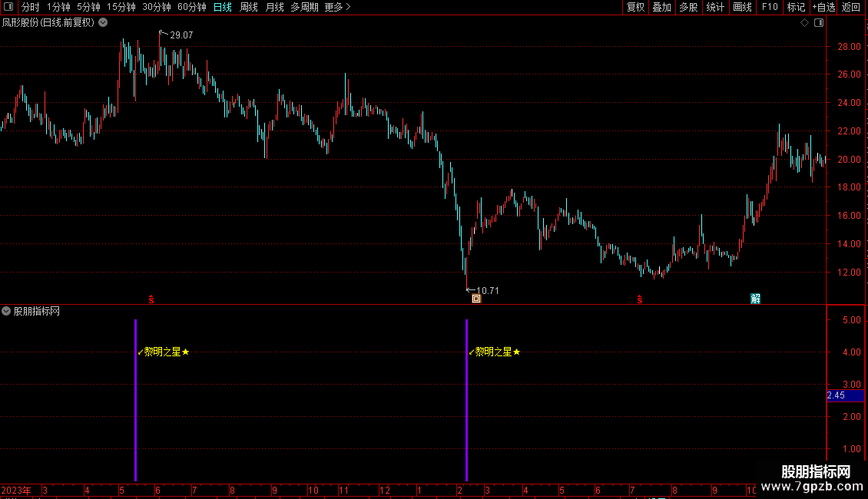Click the second 黎明之星 signal label

pos(494,352)
